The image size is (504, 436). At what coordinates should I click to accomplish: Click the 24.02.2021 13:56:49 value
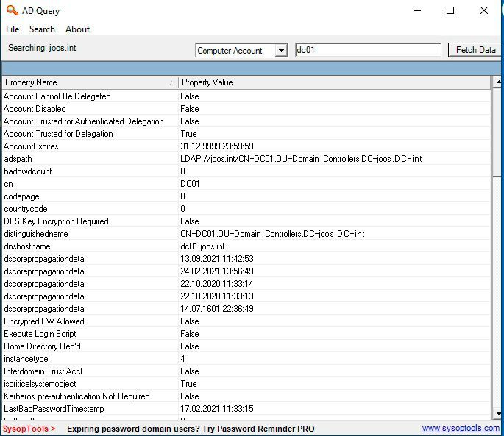pyautogui.click(x=217, y=271)
